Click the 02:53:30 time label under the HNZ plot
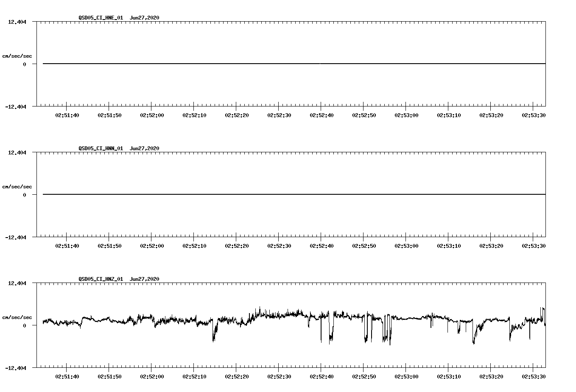The width and height of the screenshot is (576, 392). tap(534, 377)
